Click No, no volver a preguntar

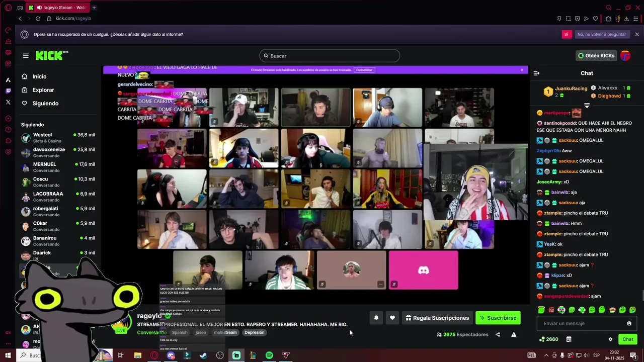[601, 34]
